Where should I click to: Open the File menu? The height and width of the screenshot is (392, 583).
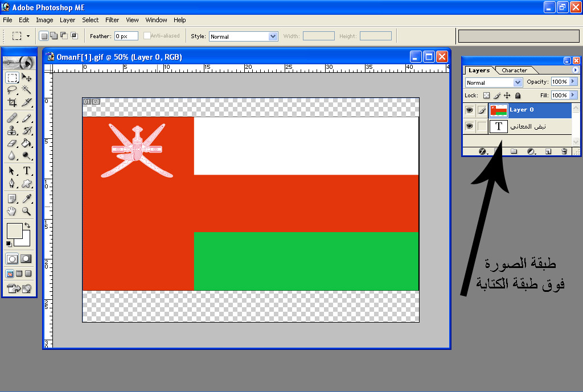[x=7, y=20]
